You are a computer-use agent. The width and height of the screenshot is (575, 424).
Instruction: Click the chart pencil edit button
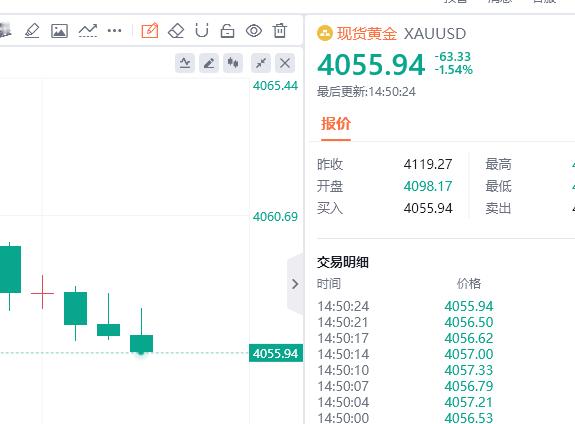tap(209, 63)
